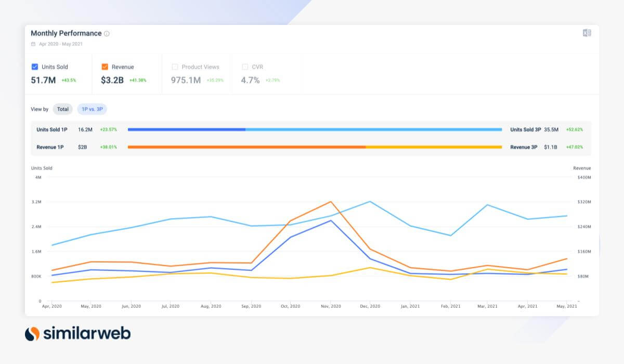Switch view to Total
The image size is (624, 364).
click(62, 109)
